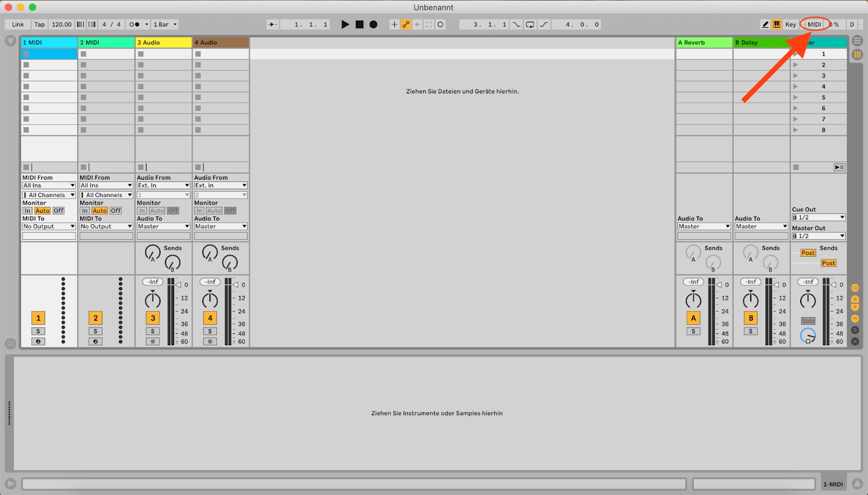The image size is (868, 495).
Task: Expand Cue Out 1/2 dropdown
Action: (818, 217)
